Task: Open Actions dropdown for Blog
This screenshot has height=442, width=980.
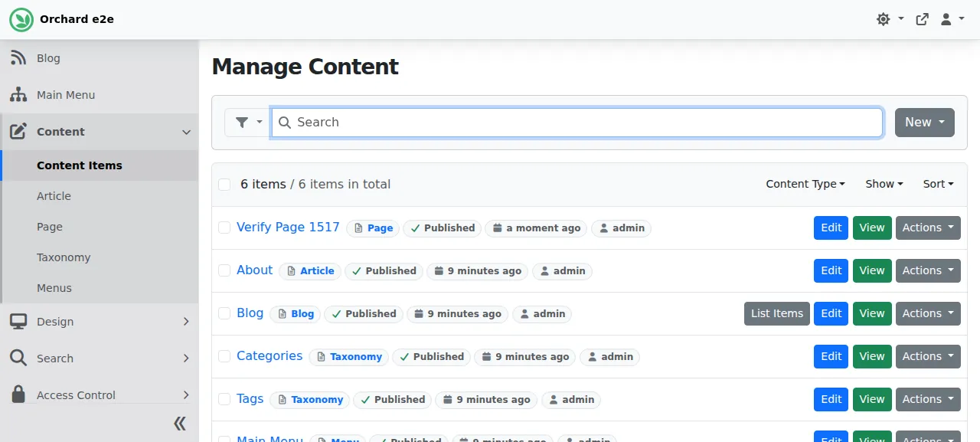Action: [928, 313]
